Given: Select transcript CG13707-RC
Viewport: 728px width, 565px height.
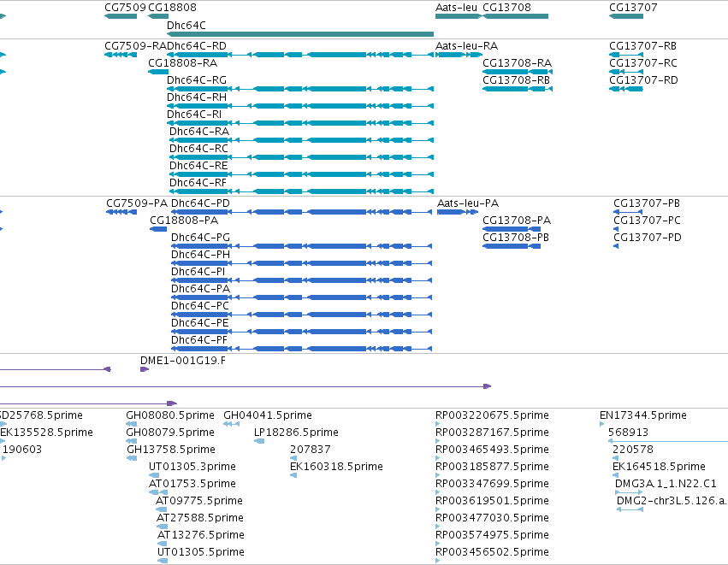Looking at the screenshot, I should [643, 63].
